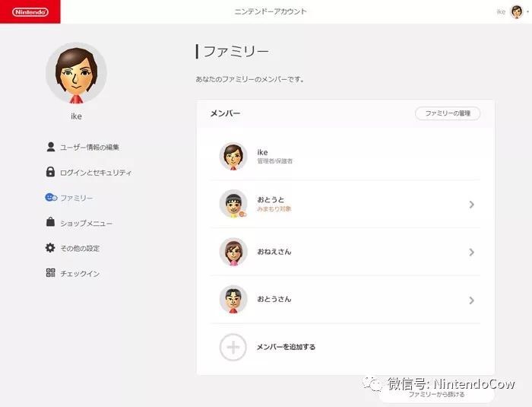Click the みまもり対象 label under おとうと
532x407 pixels.
click(274, 208)
